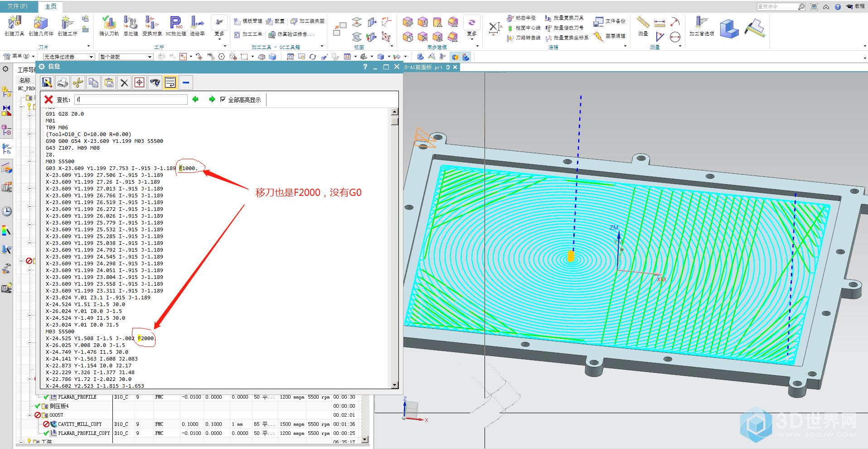Click the clock icon in left sidebar
The image size is (868, 449).
pos(7,211)
